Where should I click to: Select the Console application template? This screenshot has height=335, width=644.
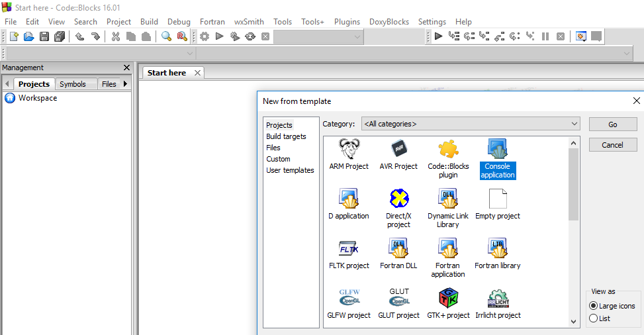click(497, 159)
